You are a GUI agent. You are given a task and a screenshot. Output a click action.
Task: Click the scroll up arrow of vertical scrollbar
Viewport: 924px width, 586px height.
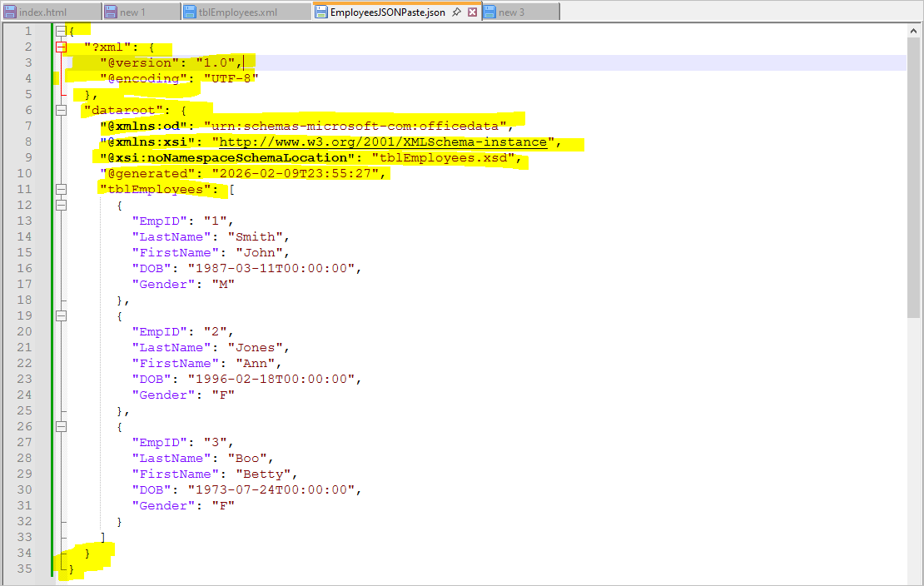point(913,31)
